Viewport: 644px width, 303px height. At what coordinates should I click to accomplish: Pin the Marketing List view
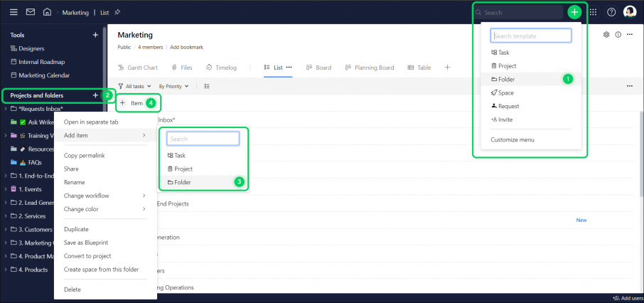pyautogui.click(x=117, y=12)
